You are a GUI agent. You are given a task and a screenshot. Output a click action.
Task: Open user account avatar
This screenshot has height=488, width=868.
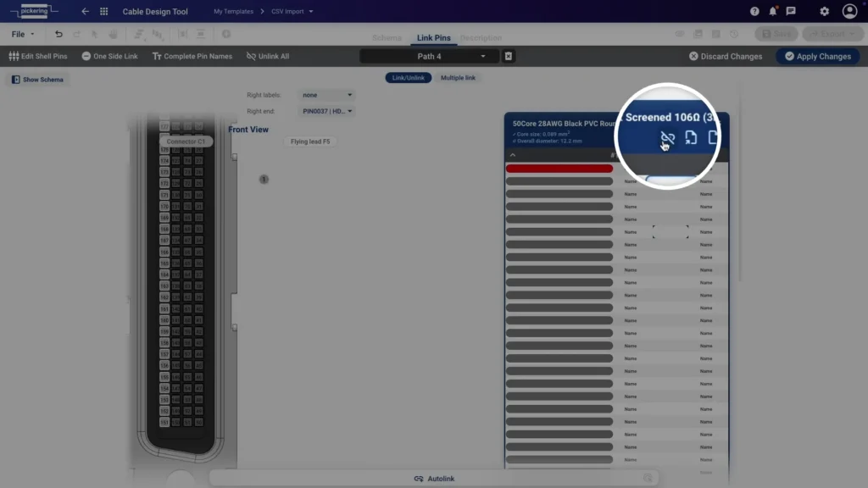[849, 11]
